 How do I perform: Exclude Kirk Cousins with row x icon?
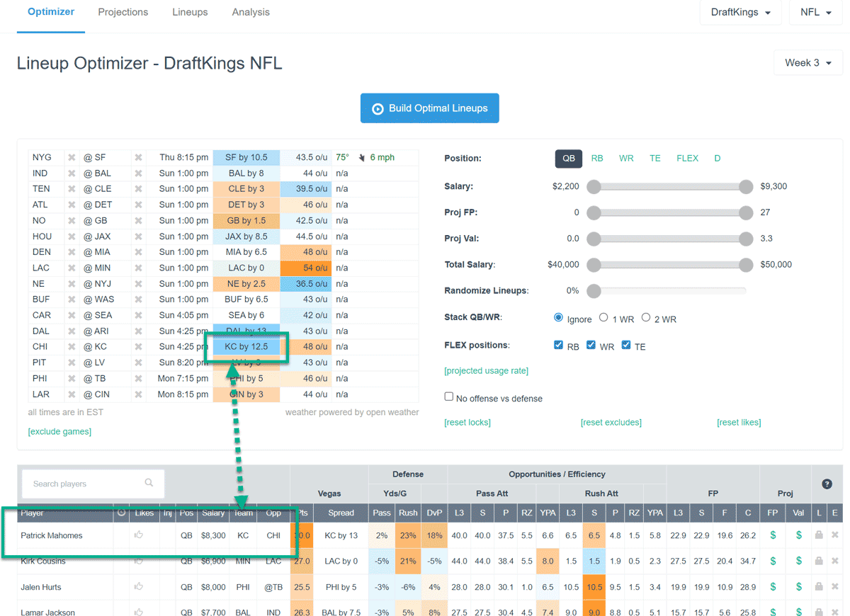coord(835,561)
